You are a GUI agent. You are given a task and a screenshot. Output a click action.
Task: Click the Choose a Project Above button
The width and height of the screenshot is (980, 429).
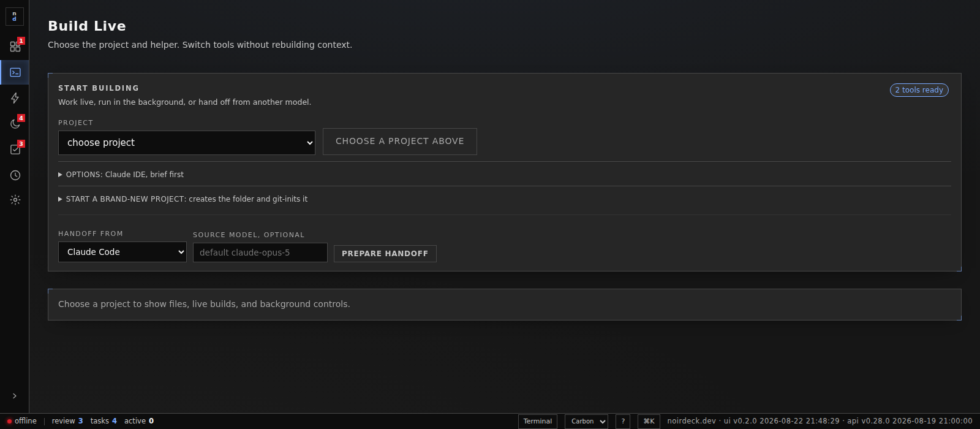pos(400,142)
